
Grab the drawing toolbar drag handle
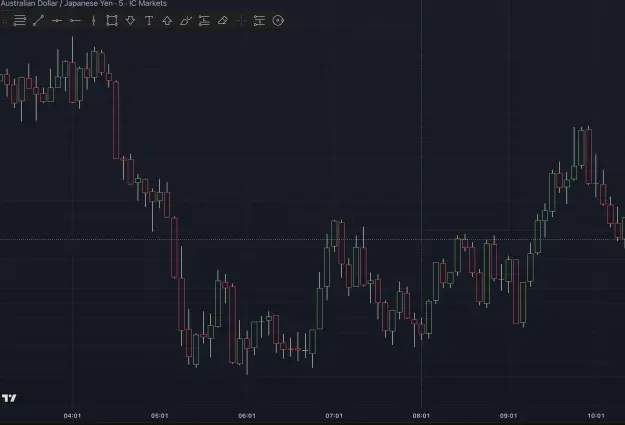4,21
